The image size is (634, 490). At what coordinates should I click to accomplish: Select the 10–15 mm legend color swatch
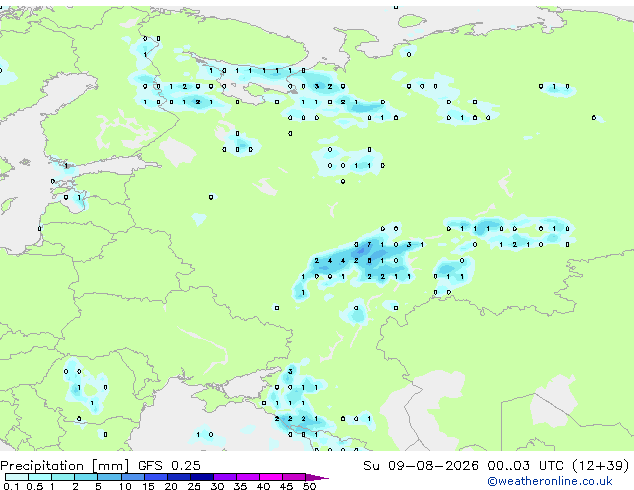coord(133,477)
